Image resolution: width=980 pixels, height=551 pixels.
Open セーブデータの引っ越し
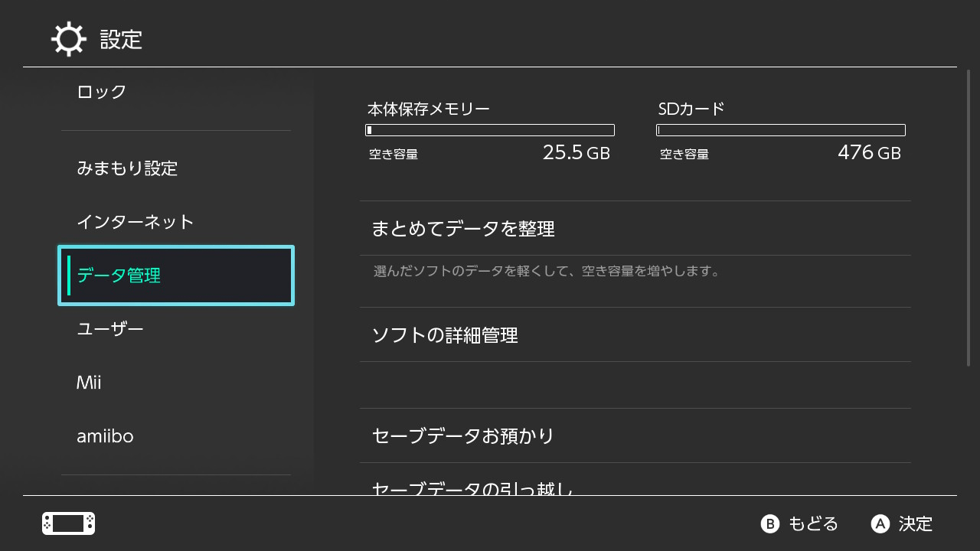click(x=635, y=481)
